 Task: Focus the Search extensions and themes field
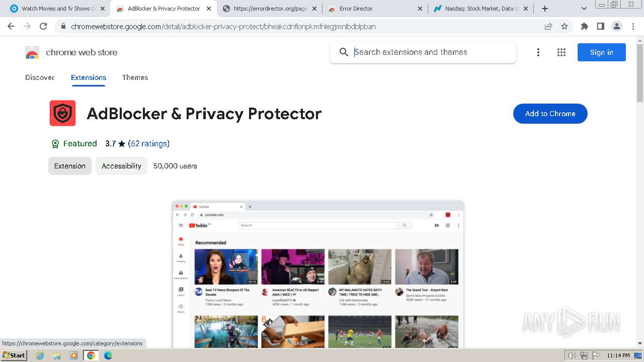tap(423, 52)
